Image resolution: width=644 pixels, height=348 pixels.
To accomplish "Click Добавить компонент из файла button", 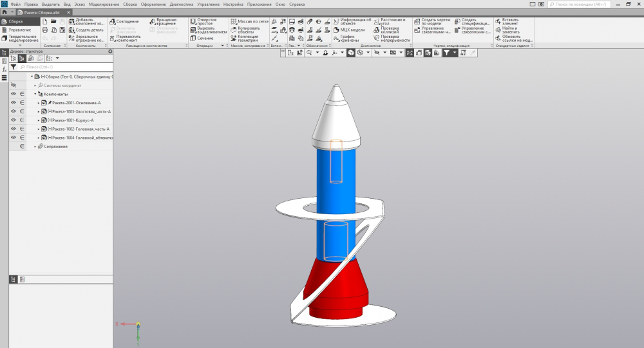I will (x=89, y=21).
